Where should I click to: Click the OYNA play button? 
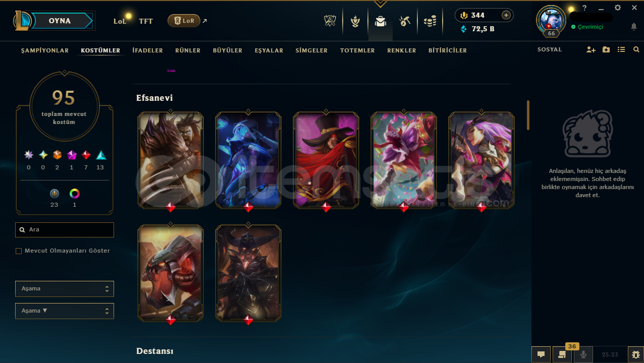[60, 21]
